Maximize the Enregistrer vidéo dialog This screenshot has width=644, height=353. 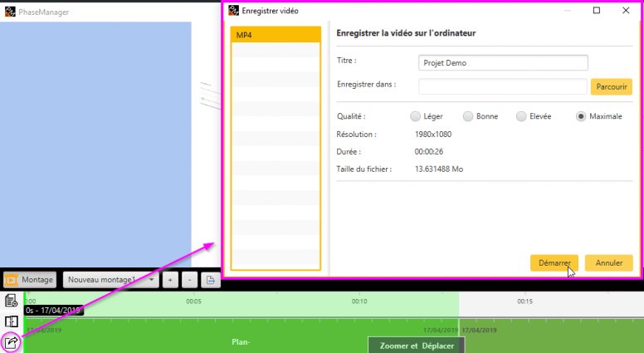click(x=597, y=11)
